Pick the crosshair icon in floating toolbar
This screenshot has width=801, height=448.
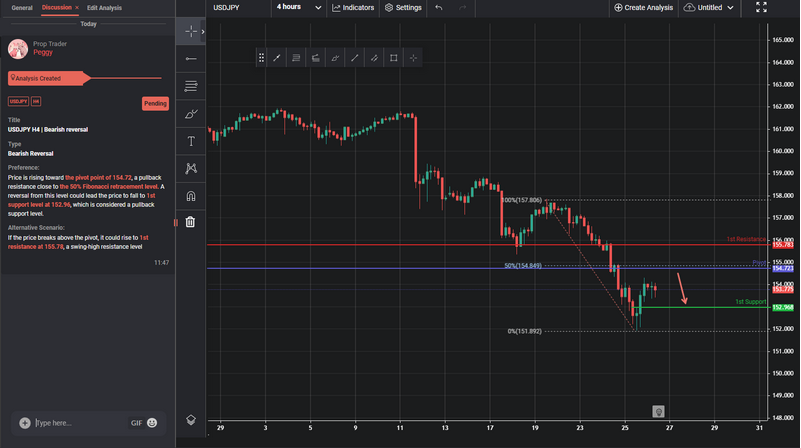tap(413, 58)
